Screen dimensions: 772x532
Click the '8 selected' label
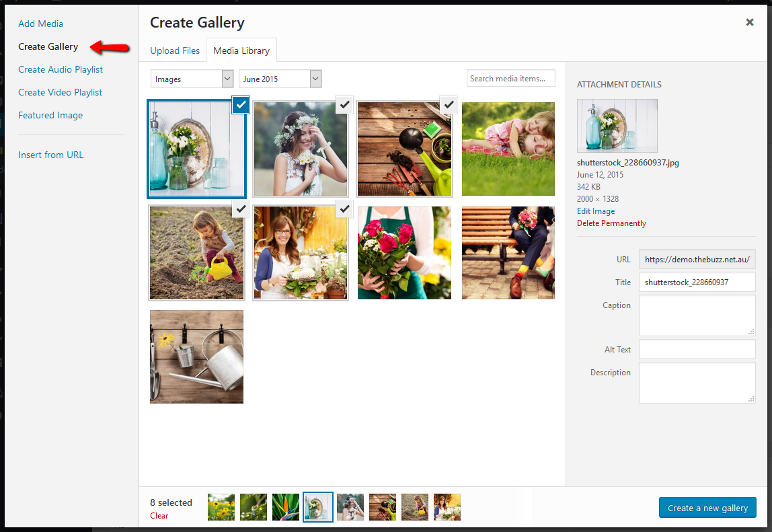(171, 502)
